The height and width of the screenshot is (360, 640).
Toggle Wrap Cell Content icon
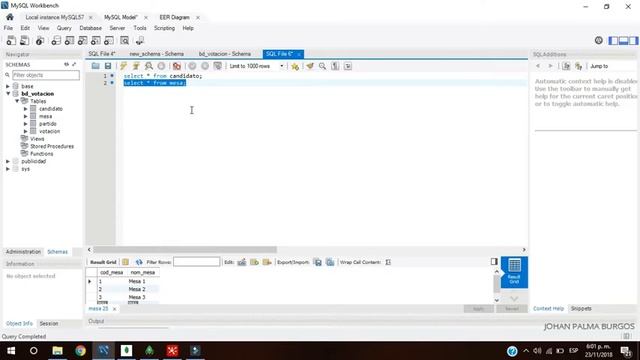pos(388,262)
